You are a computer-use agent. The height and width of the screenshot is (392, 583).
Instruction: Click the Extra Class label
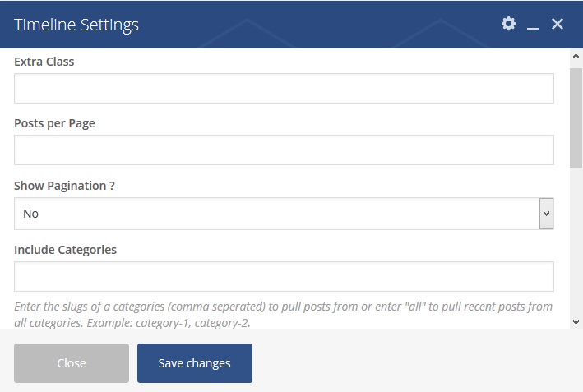click(x=44, y=62)
